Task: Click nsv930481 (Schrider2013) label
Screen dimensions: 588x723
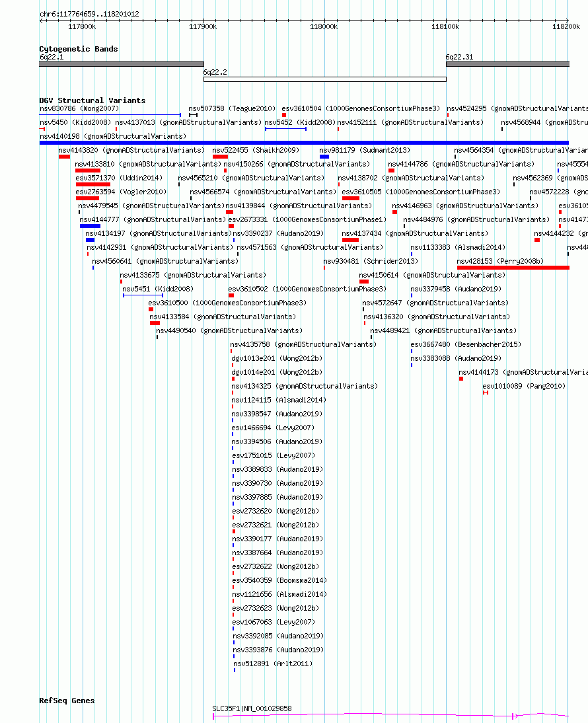Action: point(371,262)
